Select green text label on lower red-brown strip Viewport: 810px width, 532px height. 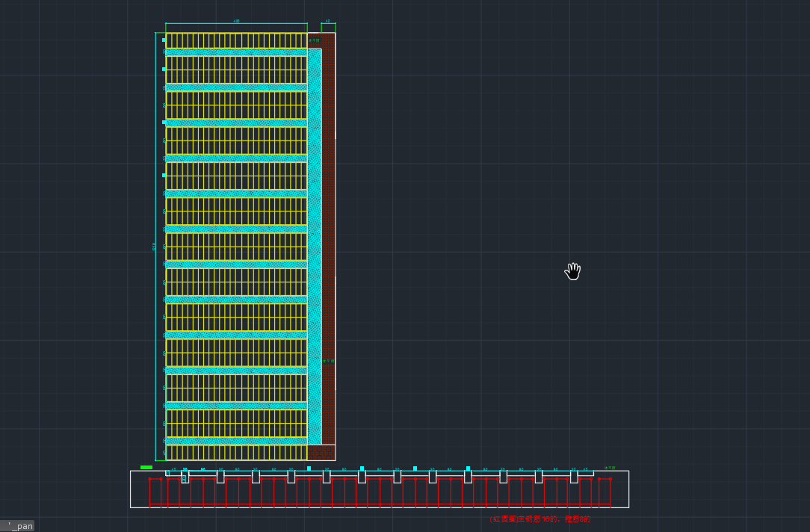tap(328, 361)
